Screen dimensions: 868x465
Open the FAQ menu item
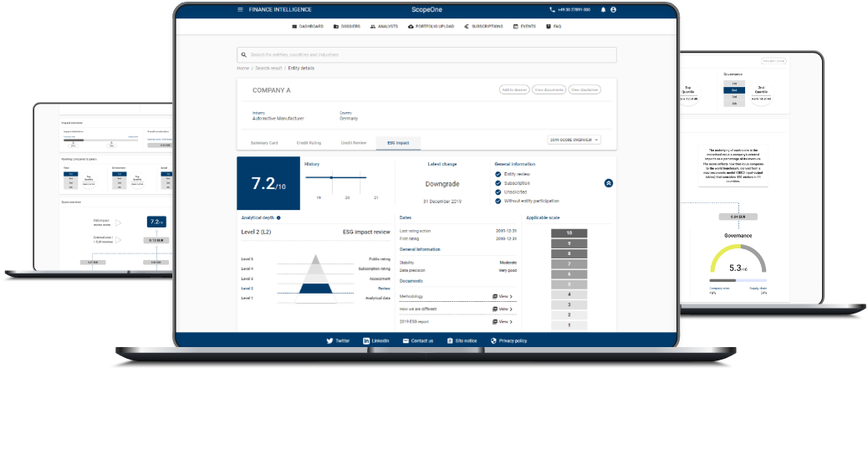tap(554, 26)
